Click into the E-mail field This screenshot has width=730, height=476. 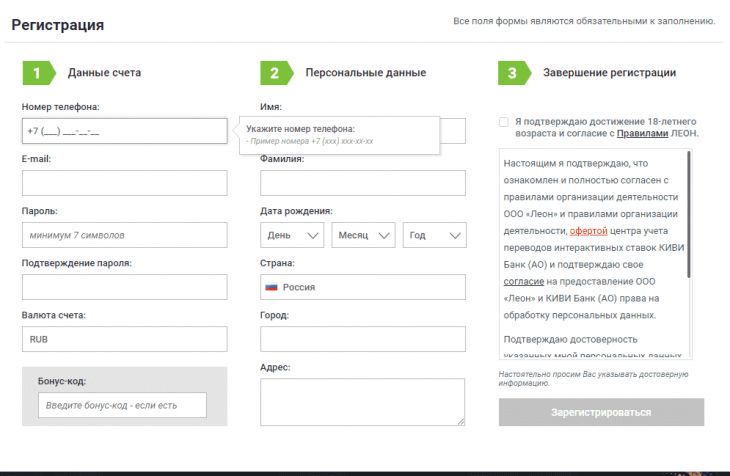[x=124, y=183]
